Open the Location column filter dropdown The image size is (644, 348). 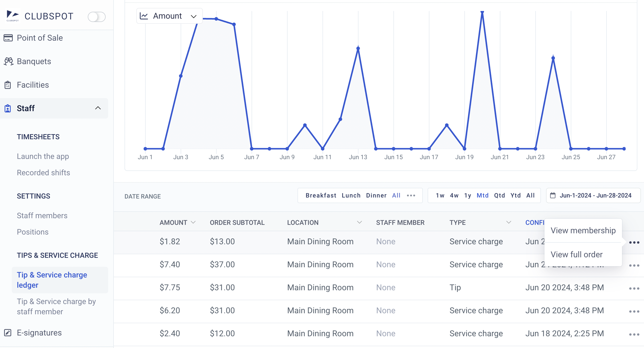[359, 223]
